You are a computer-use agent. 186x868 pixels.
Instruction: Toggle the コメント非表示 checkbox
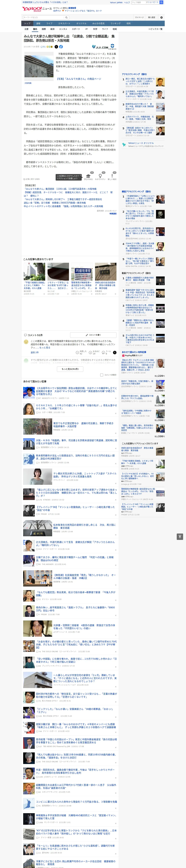[102, 375]
